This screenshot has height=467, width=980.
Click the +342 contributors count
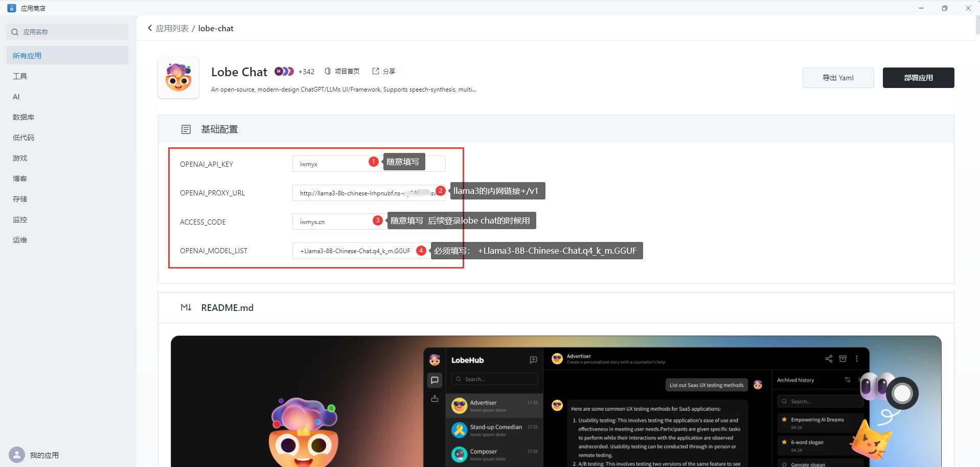306,72
